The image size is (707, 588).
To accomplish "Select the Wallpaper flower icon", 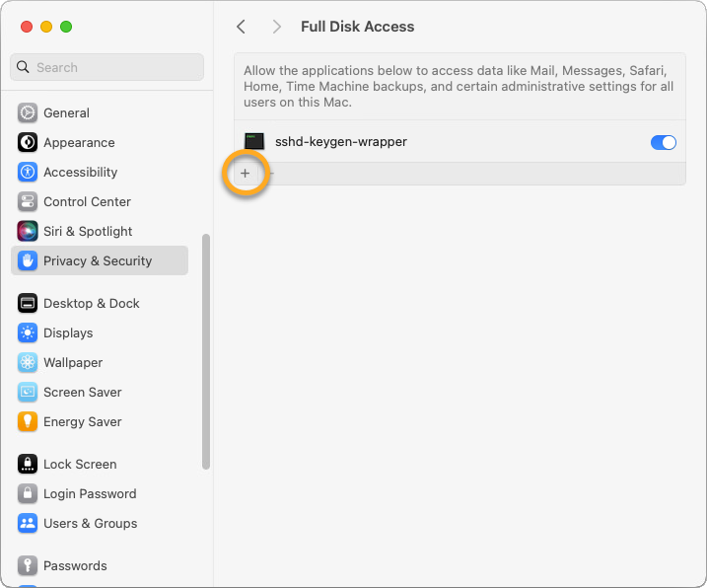I will pyautogui.click(x=28, y=363).
